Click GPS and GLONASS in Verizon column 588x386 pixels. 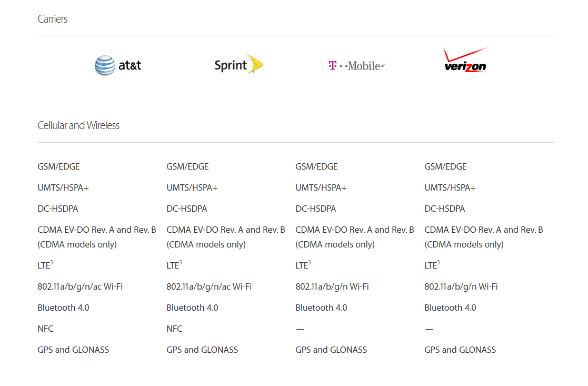click(460, 350)
